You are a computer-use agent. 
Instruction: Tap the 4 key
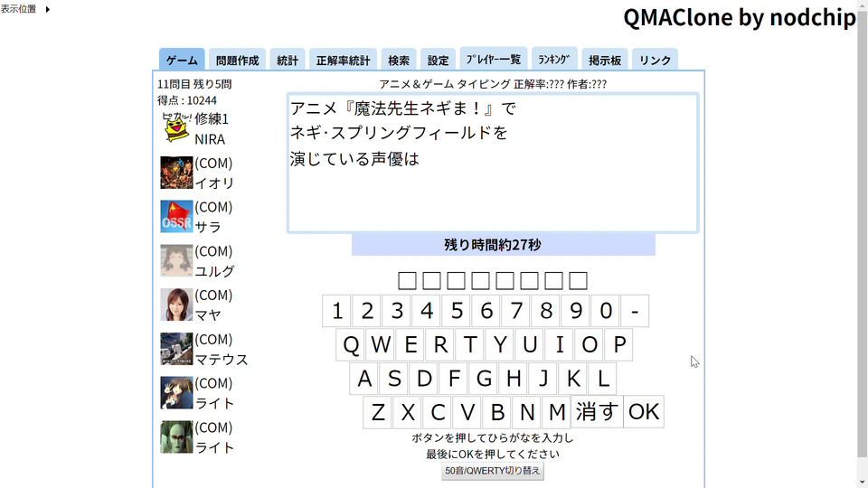coord(427,311)
